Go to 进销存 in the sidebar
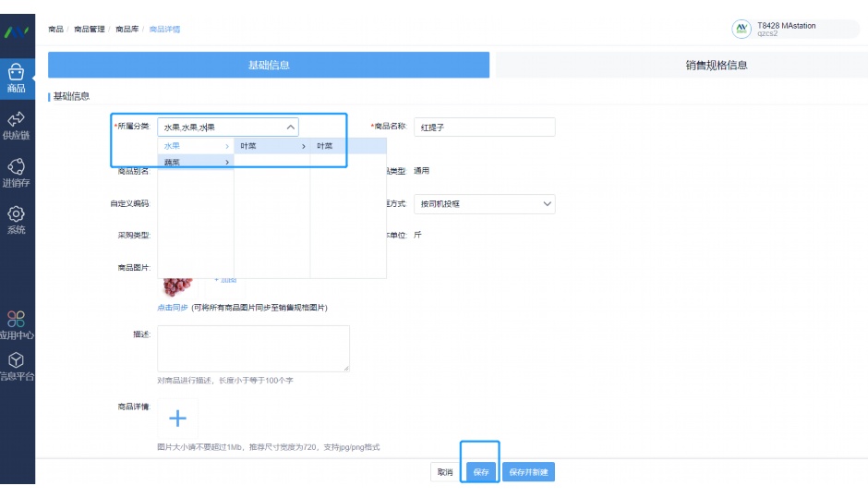Image resolution: width=868 pixels, height=498 pixels. coord(17,171)
